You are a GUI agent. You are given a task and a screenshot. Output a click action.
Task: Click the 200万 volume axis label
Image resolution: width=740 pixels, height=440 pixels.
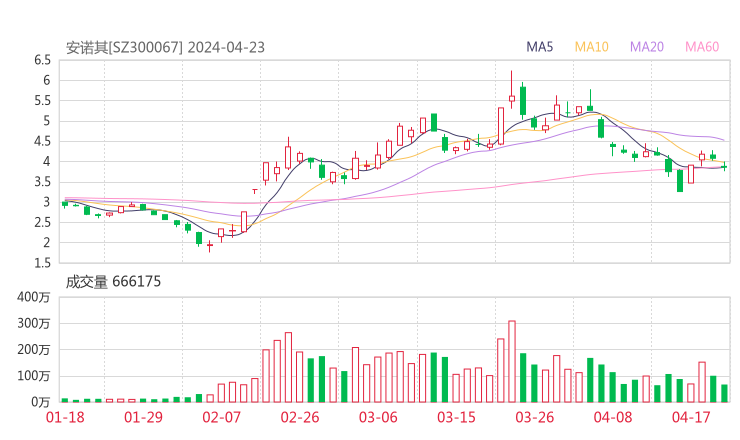pyautogui.click(x=33, y=350)
